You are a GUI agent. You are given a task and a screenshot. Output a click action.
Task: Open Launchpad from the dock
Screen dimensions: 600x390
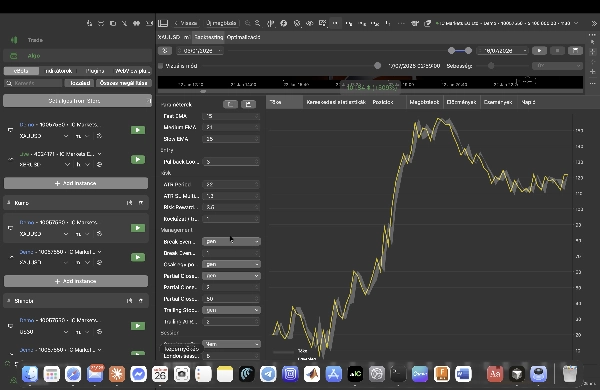pyautogui.click(x=51, y=374)
